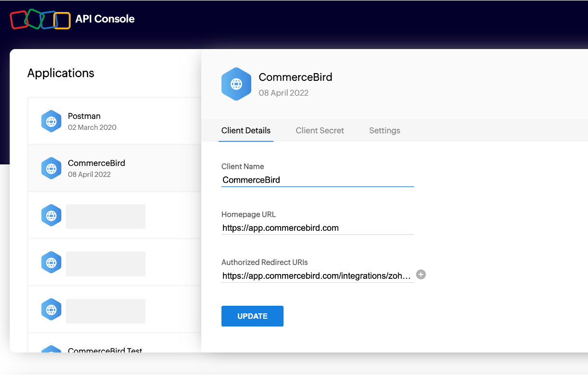
Task: Click the 02 March 2020 date under Postman
Action: click(x=92, y=127)
